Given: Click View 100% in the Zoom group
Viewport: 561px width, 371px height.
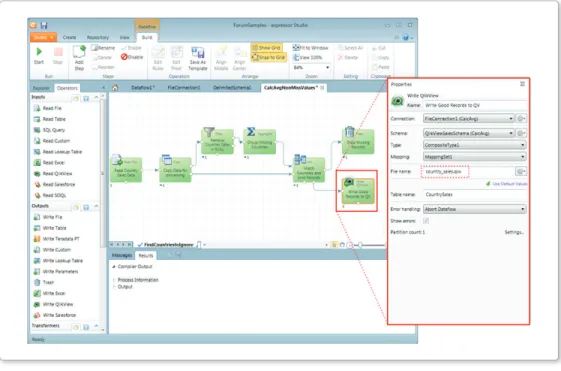Looking at the screenshot, I should coord(308,57).
